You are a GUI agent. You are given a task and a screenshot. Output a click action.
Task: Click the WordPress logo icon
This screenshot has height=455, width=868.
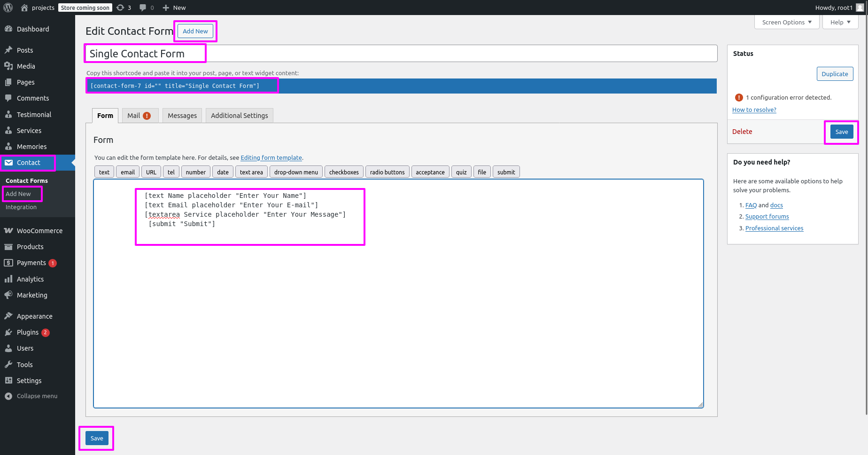[x=8, y=8]
